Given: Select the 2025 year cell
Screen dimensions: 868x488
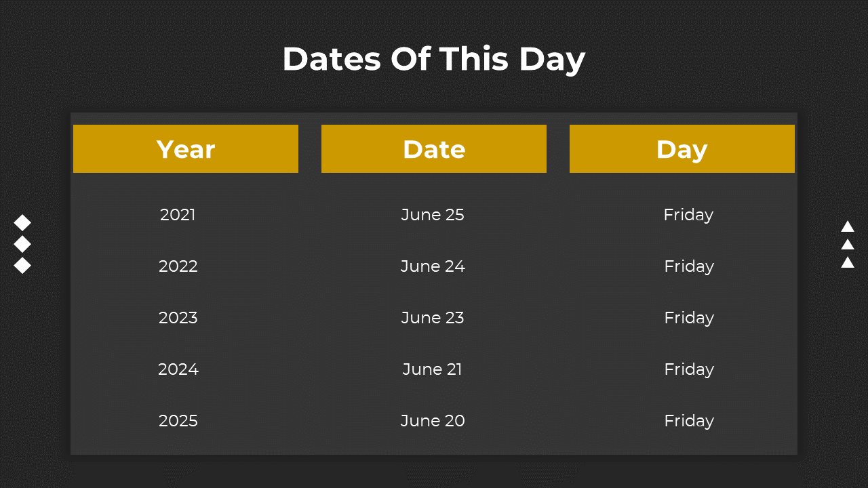Looking at the screenshot, I should [178, 421].
